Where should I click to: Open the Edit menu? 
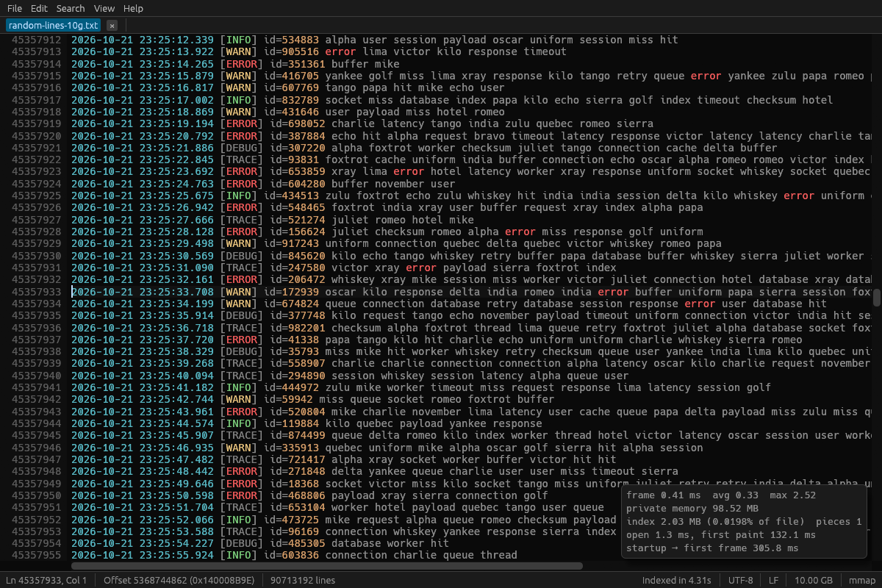[39, 8]
